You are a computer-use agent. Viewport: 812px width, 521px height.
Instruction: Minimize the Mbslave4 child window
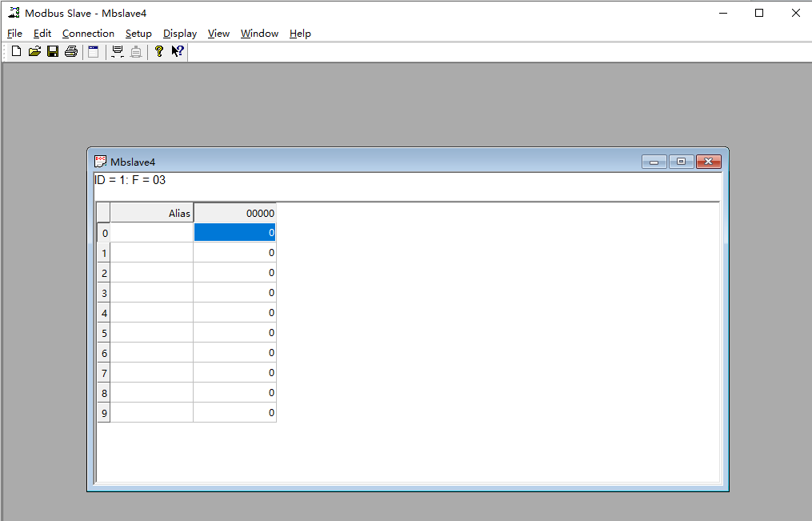(654, 162)
